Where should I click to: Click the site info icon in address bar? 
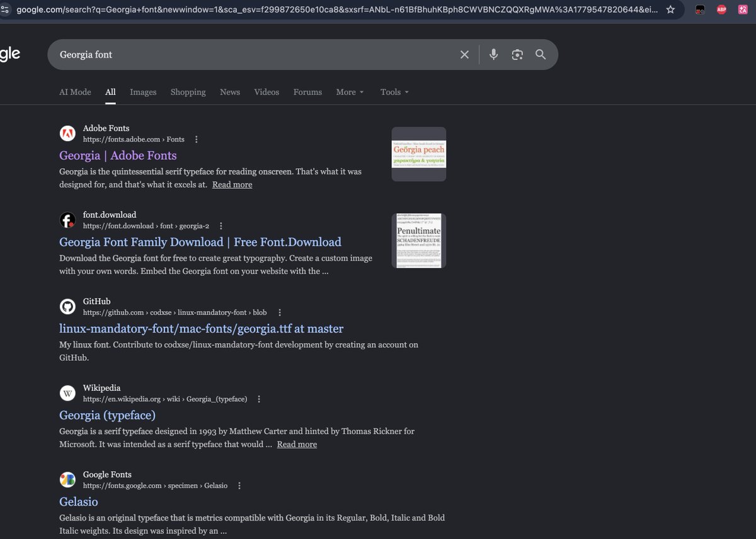(5, 10)
